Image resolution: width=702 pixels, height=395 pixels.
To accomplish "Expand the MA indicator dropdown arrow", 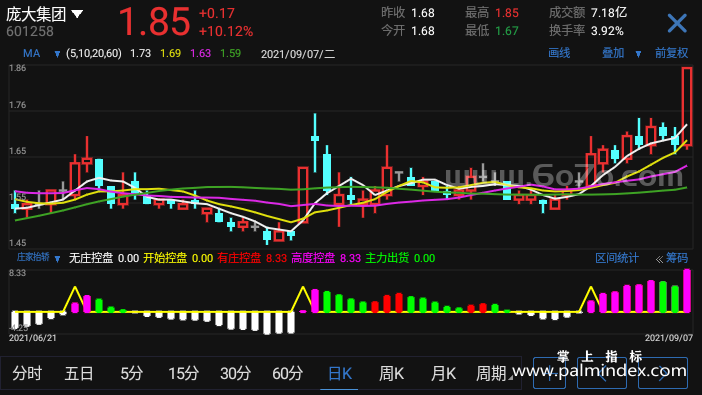I will click(x=57, y=54).
